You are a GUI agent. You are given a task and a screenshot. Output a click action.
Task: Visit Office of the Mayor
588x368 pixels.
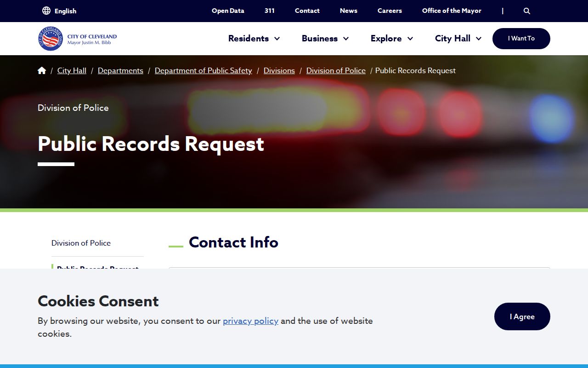[452, 11]
